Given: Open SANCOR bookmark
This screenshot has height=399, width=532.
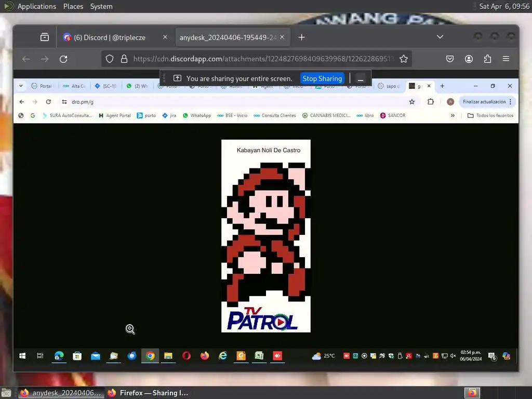Looking at the screenshot, I should coord(393,116).
